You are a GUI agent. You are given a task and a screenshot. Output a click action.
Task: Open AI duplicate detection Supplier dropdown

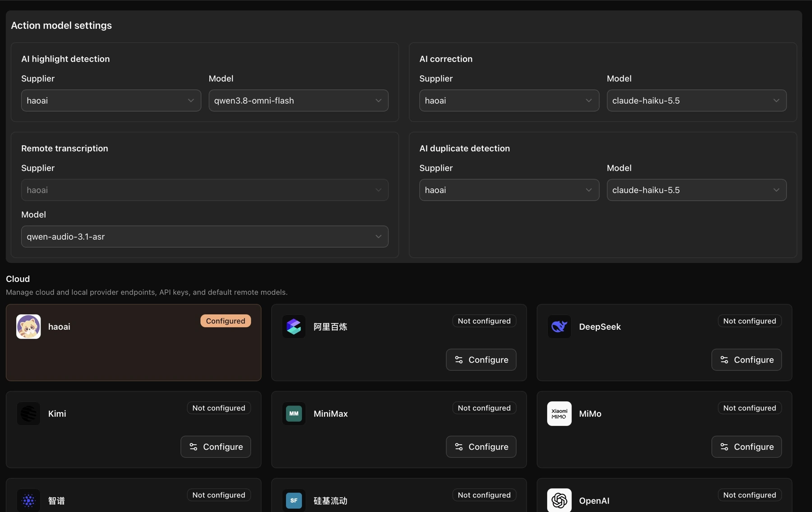coord(509,190)
